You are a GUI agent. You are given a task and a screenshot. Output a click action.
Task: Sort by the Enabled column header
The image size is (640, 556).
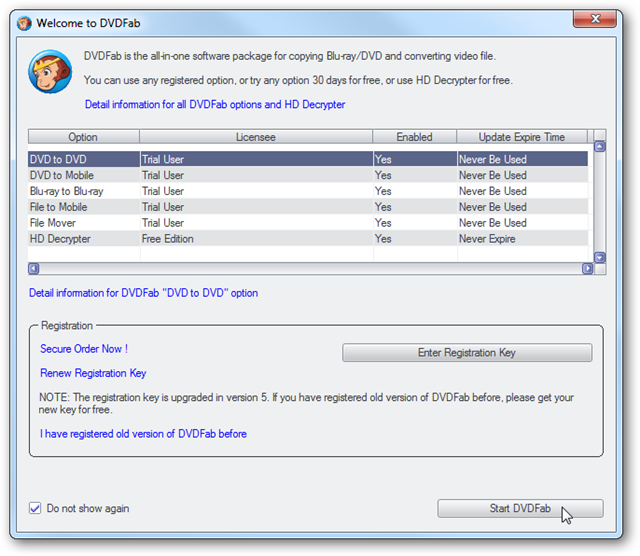click(414, 137)
